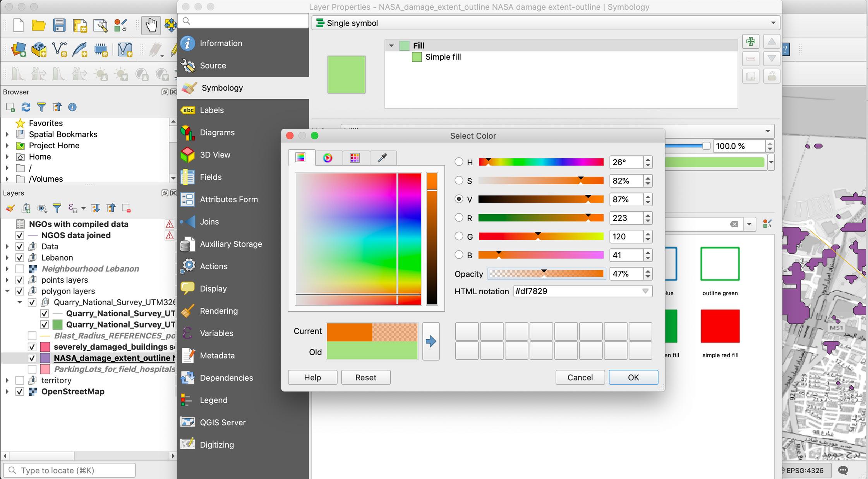Open the color swatches palette tab

click(x=355, y=158)
